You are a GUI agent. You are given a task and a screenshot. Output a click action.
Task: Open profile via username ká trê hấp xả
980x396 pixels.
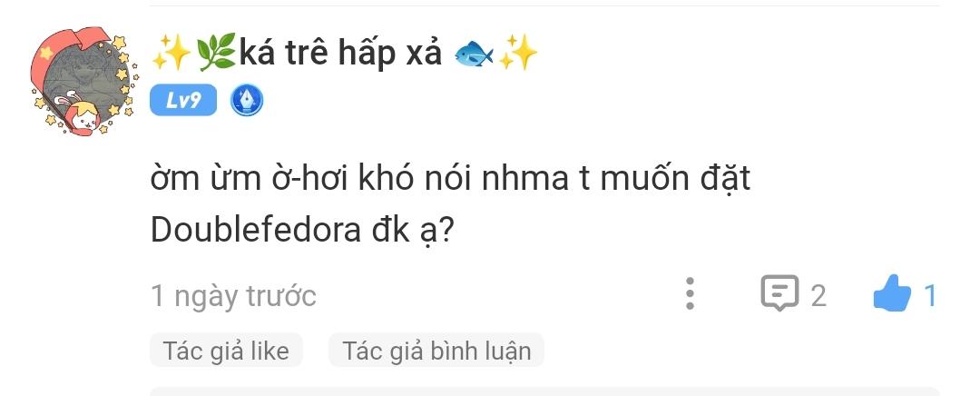340,54
